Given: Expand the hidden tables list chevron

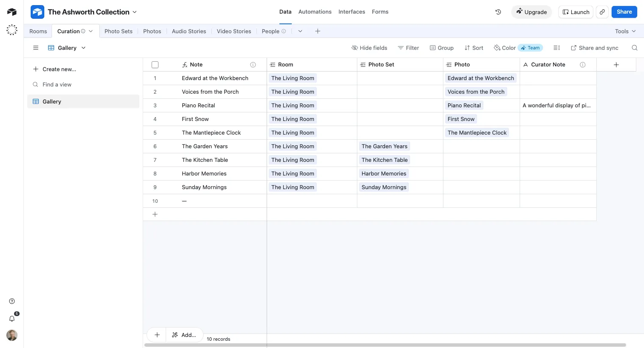Looking at the screenshot, I should tap(300, 31).
